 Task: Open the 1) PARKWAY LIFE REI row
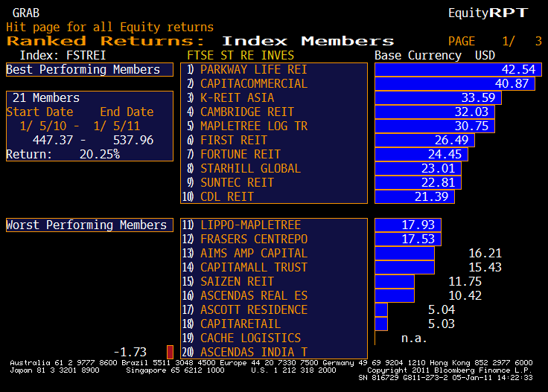coord(274,69)
